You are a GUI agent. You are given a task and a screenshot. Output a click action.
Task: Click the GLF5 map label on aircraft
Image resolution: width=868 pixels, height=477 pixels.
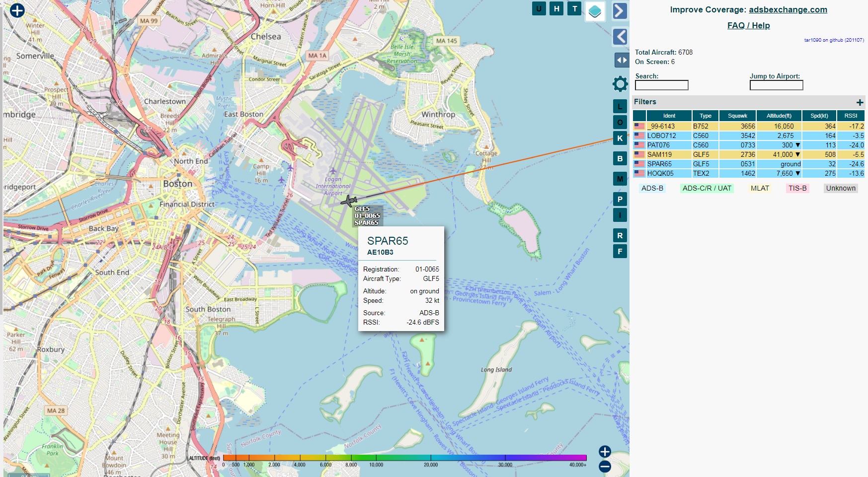[362, 209]
